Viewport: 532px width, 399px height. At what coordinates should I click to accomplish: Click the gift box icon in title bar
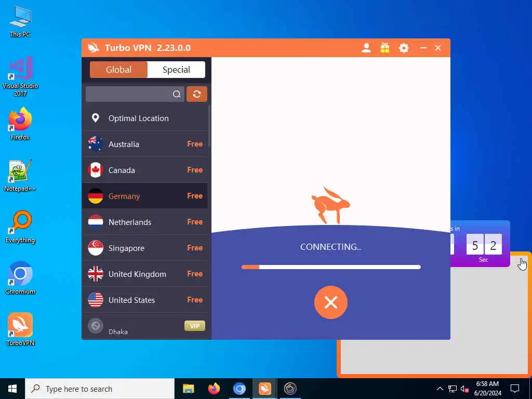[x=385, y=48]
